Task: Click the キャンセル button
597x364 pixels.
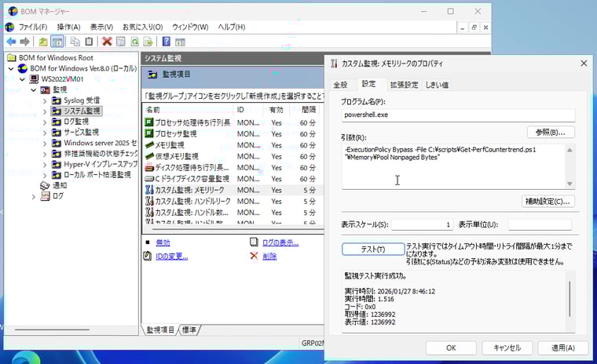Action: [507, 348]
